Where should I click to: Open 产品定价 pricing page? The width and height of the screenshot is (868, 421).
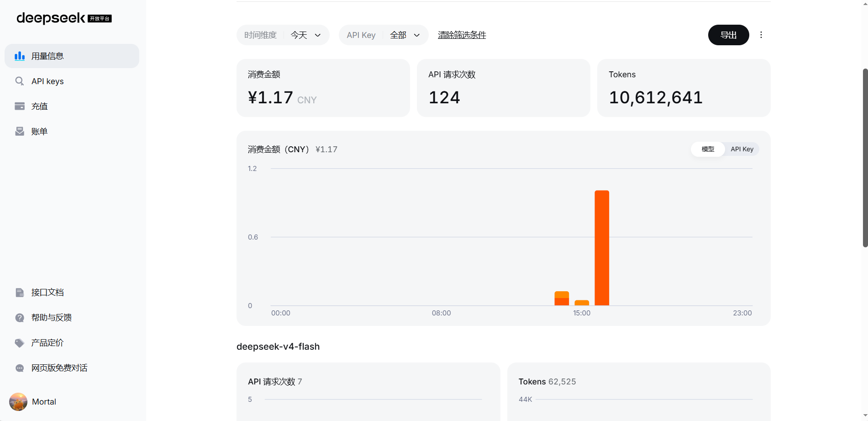click(72, 343)
